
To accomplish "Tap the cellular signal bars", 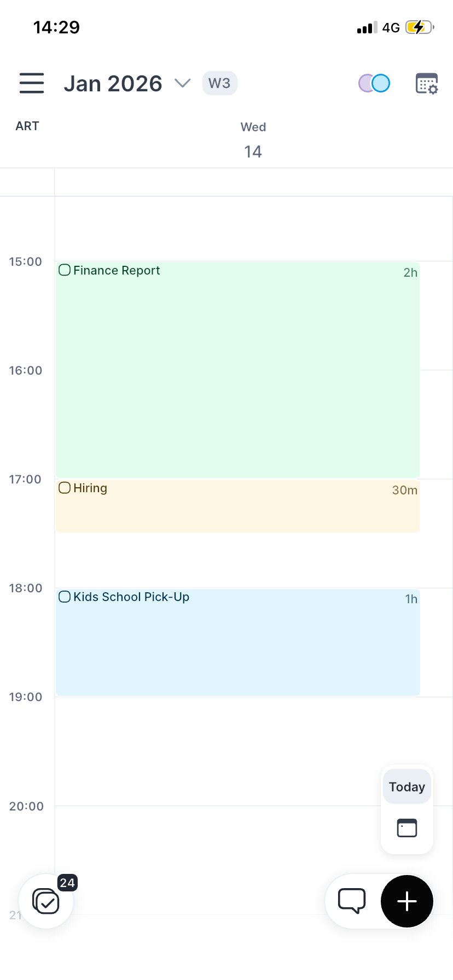I will 367,28.
